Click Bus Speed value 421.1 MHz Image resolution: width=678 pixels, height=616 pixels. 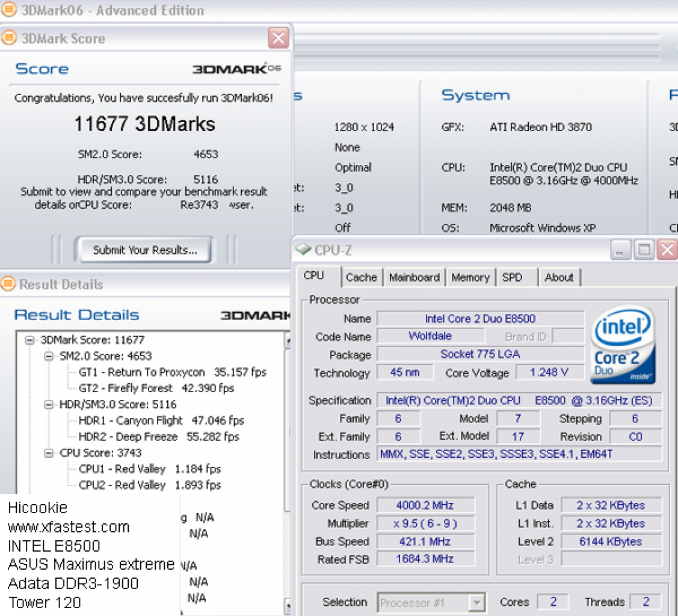point(425,541)
